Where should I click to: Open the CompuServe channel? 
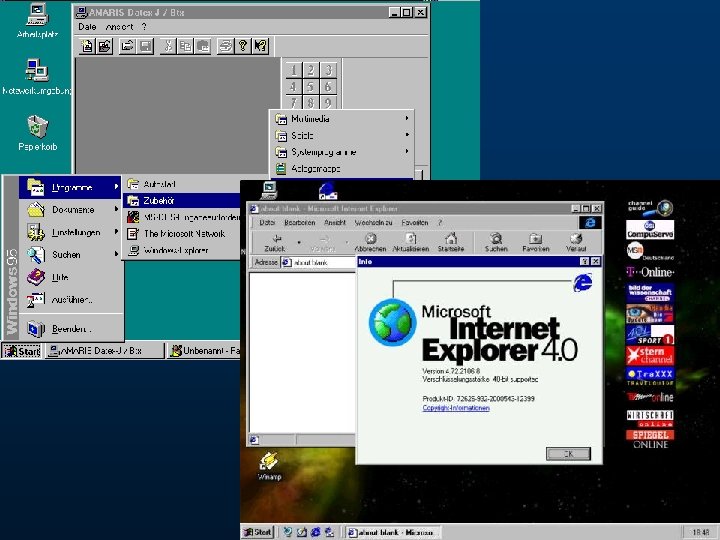(650, 230)
